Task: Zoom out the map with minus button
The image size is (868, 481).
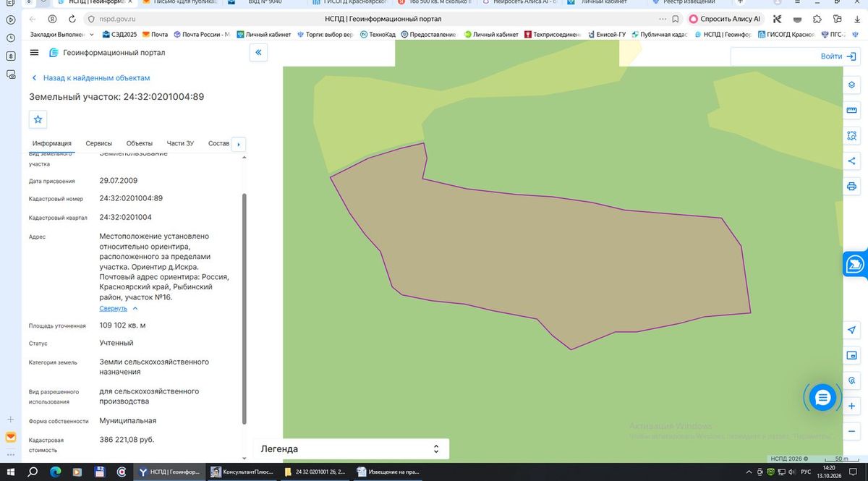Action: click(851, 431)
